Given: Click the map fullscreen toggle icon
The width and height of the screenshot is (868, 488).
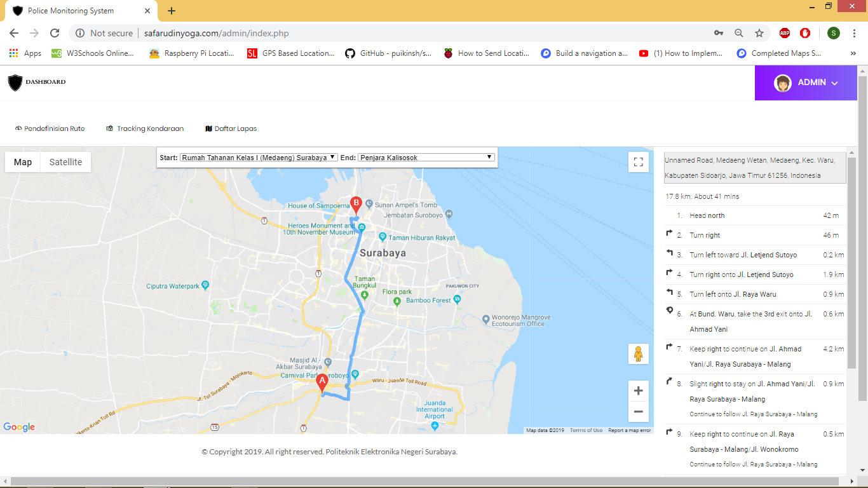Looking at the screenshot, I should pyautogui.click(x=638, y=162).
